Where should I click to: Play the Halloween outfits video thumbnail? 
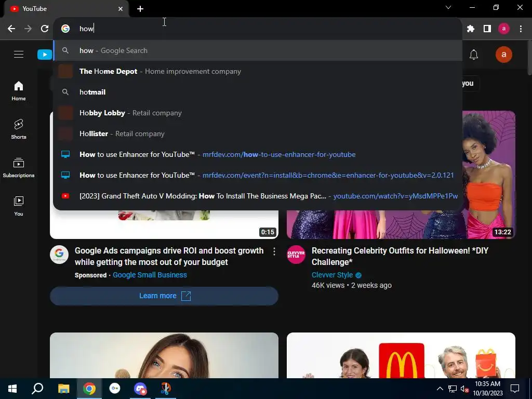click(401, 175)
